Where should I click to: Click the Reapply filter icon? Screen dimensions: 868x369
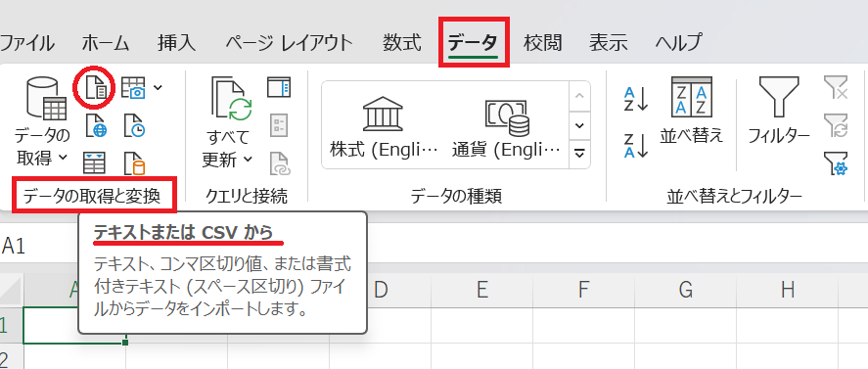pos(836,125)
